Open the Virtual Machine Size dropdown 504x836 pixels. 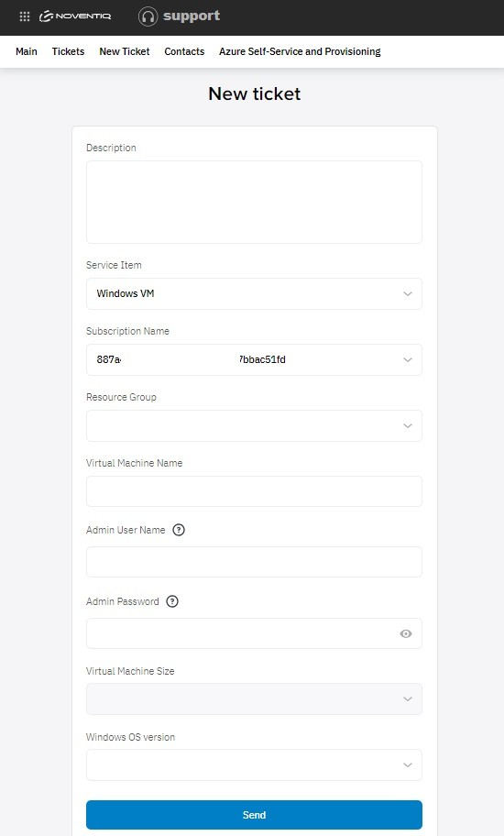click(x=254, y=699)
